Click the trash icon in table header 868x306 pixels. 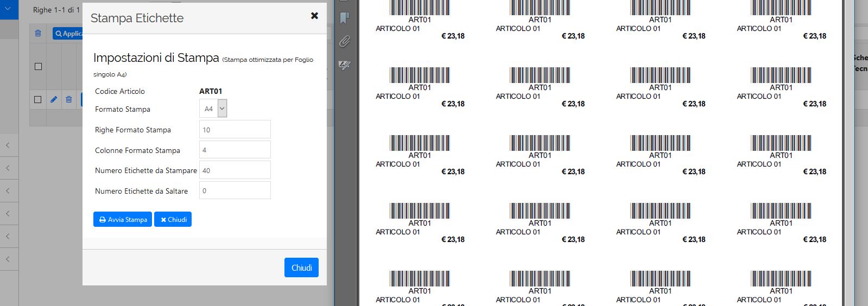(x=38, y=33)
